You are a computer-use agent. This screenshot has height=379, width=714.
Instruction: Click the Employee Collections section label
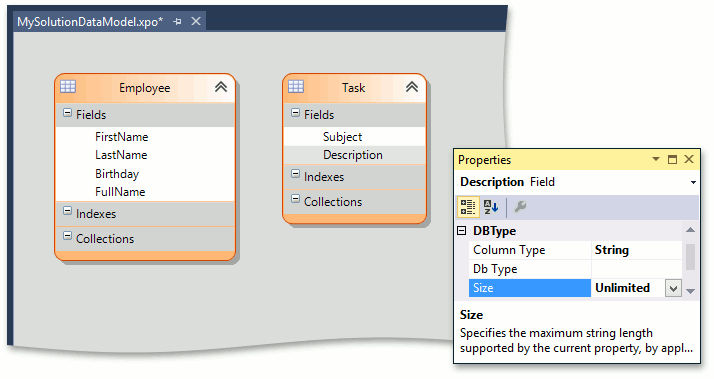105,239
